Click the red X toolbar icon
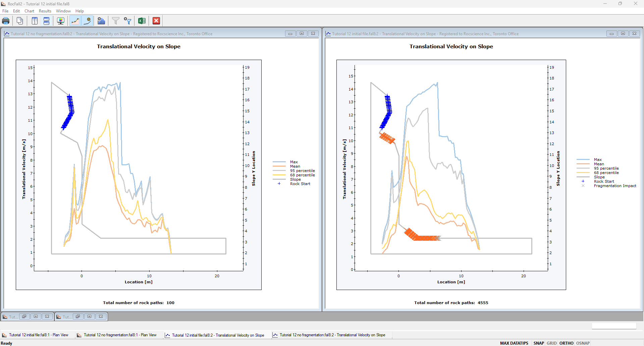The width and height of the screenshot is (644, 346). 156,21
